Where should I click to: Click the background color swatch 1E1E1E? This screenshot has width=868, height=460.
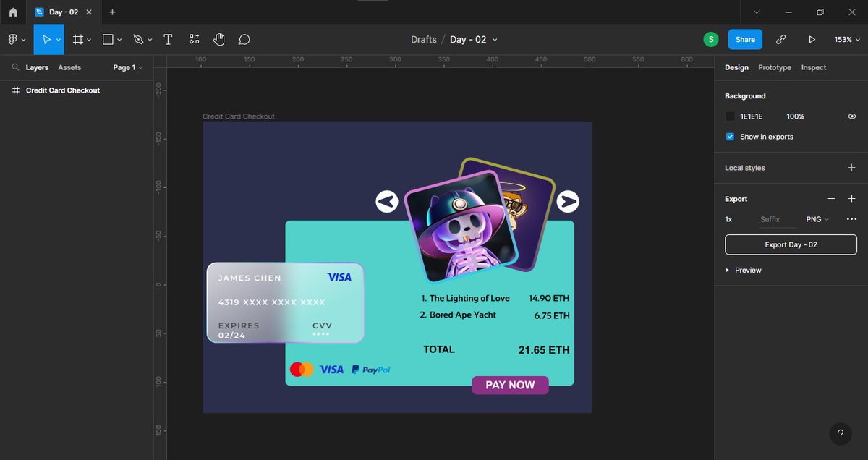(730, 116)
